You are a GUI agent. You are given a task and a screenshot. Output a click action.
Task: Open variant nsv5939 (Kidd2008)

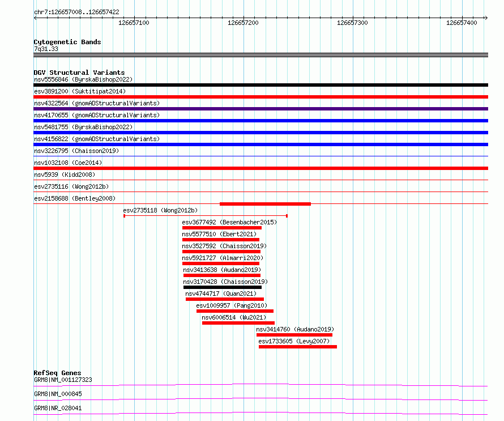pyautogui.click(x=65, y=175)
